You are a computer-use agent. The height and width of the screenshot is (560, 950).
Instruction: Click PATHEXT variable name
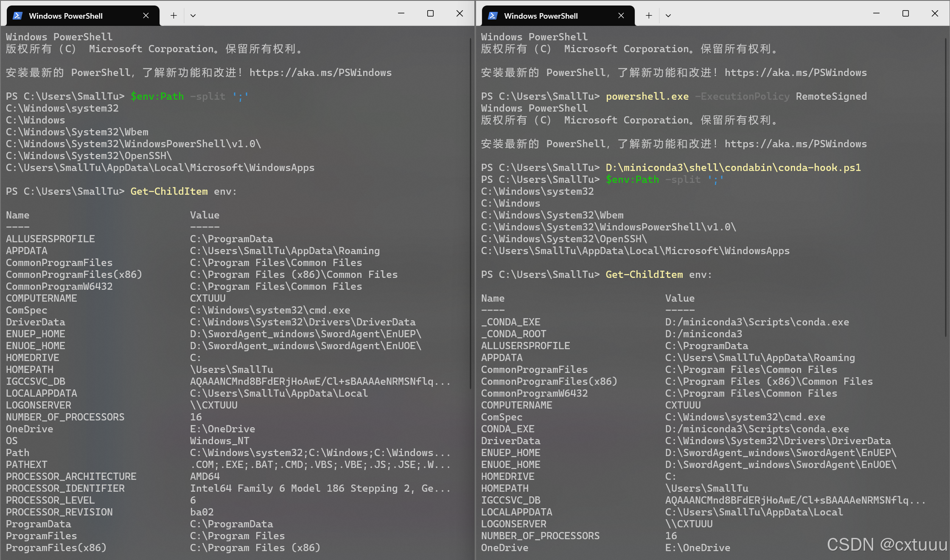click(27, 465)
